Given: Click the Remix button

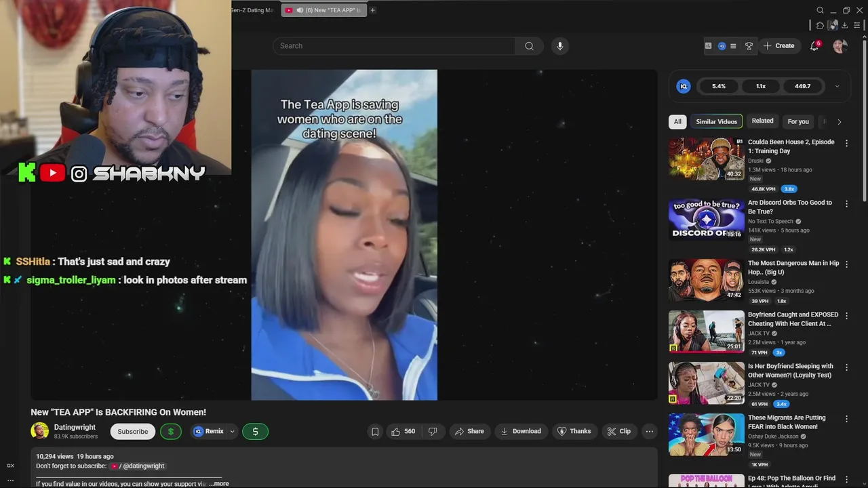Looking at the screenshot, I should click(208, 431).
